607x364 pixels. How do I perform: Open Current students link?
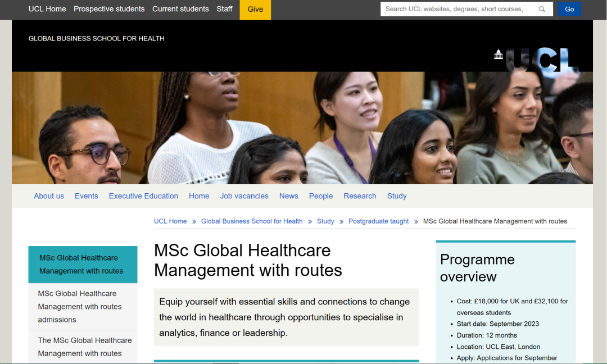point(180,9)
